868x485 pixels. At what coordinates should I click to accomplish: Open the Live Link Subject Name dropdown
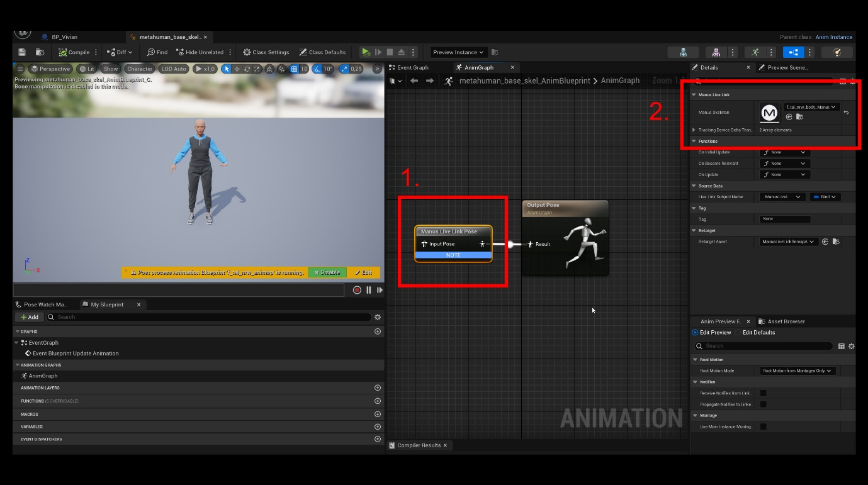(x=782, y=197)
